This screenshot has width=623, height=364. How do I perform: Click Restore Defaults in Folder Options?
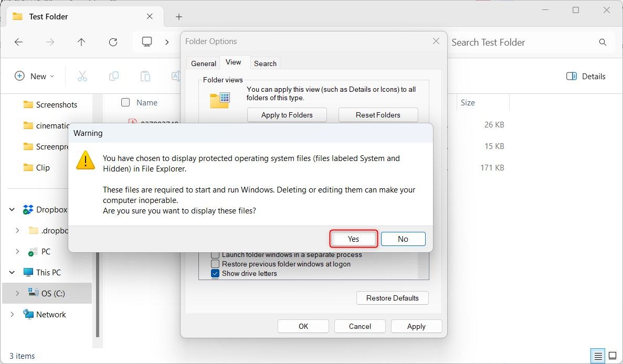pyautogui.click(x=392, y=298)
